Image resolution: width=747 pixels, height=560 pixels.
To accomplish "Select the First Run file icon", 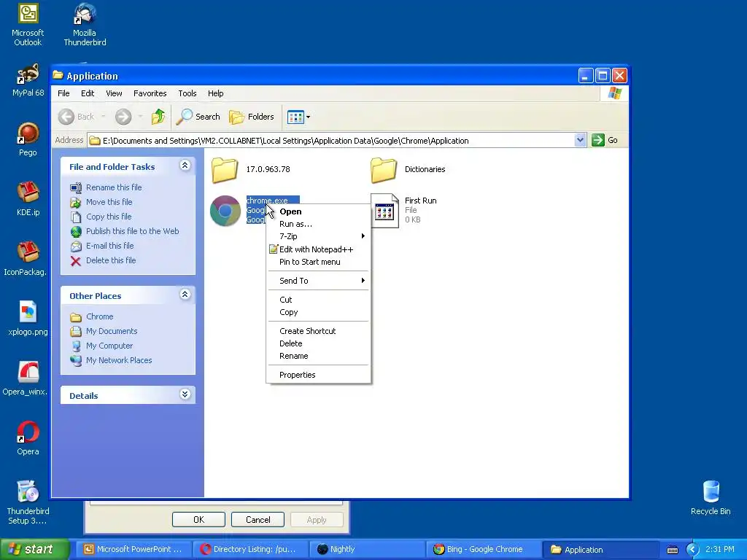I will 384,211.
